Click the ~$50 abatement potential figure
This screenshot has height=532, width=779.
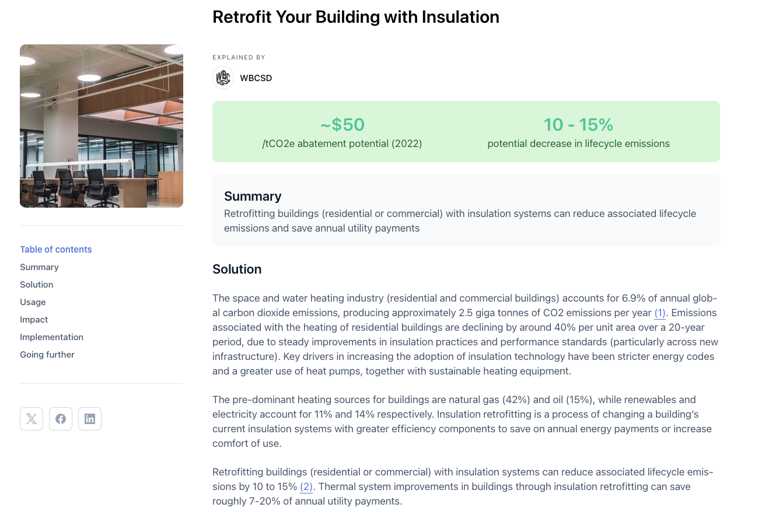342,125
